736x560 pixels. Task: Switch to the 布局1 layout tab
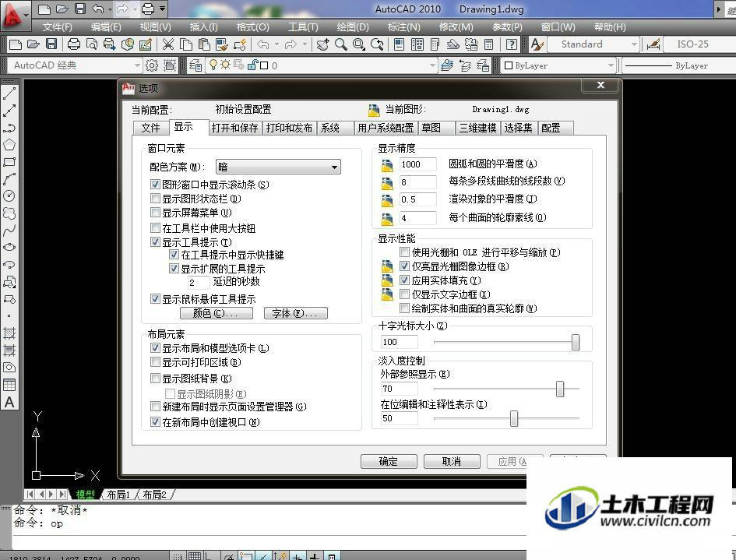click(118, 495)
